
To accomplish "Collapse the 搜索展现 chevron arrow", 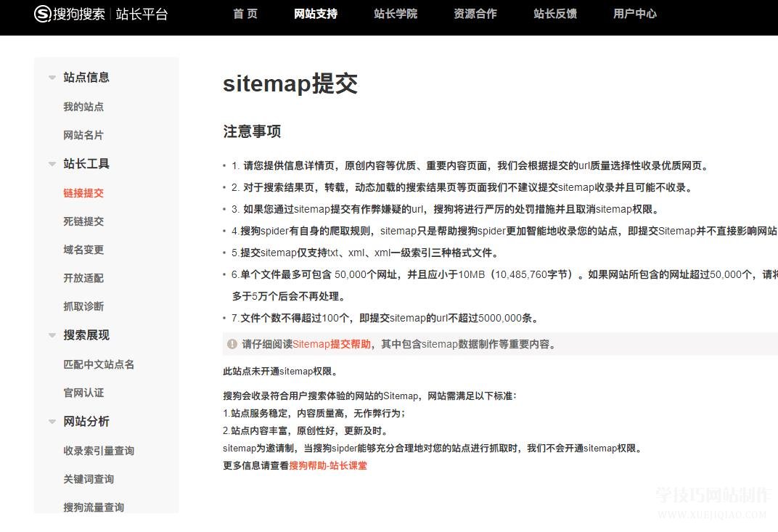I will [52, 335].
